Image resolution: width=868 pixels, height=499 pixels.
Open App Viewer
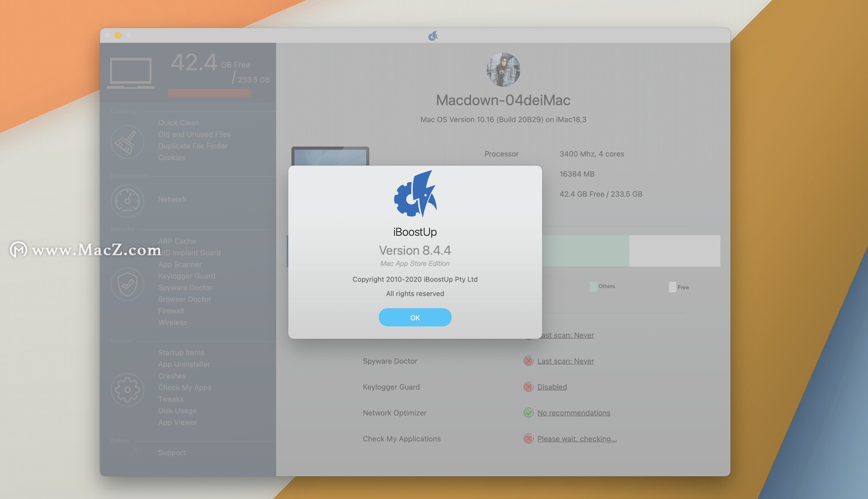pos(177,423)
